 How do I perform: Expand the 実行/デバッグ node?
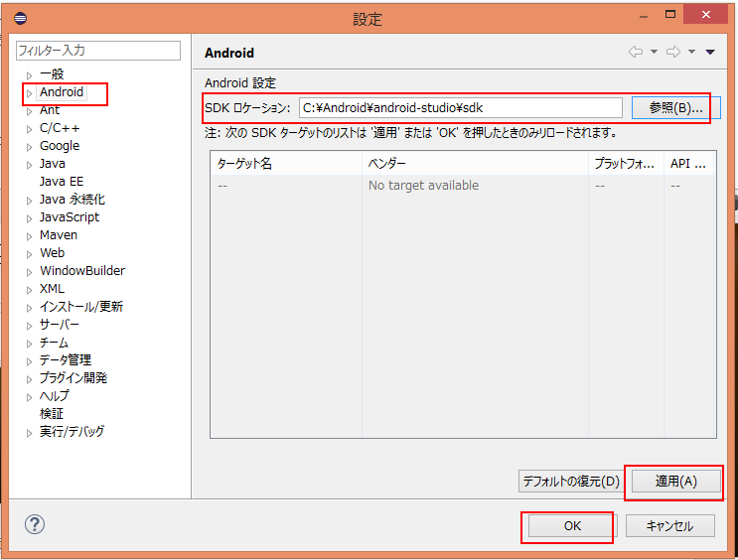coord(29,434)
